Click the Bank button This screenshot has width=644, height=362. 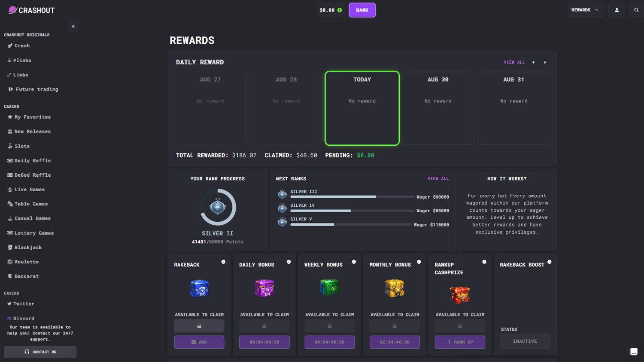[362, 10]
